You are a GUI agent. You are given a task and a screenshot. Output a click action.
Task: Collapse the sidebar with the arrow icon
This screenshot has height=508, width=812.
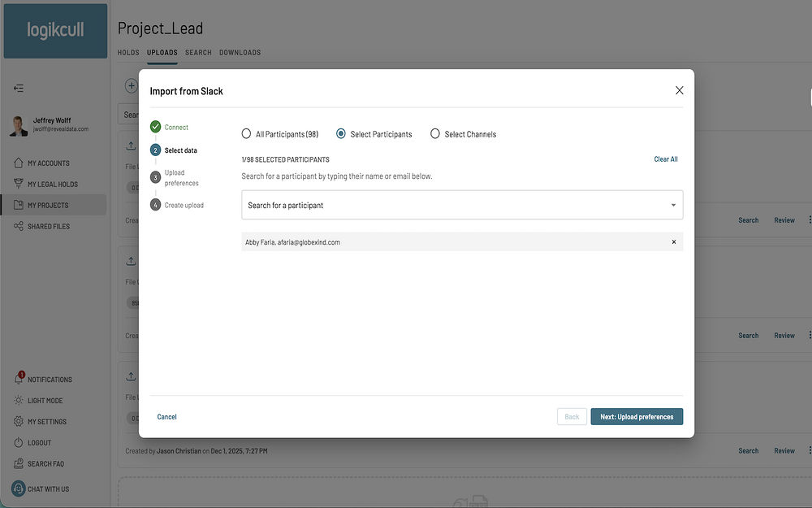[x=19, y=88]
